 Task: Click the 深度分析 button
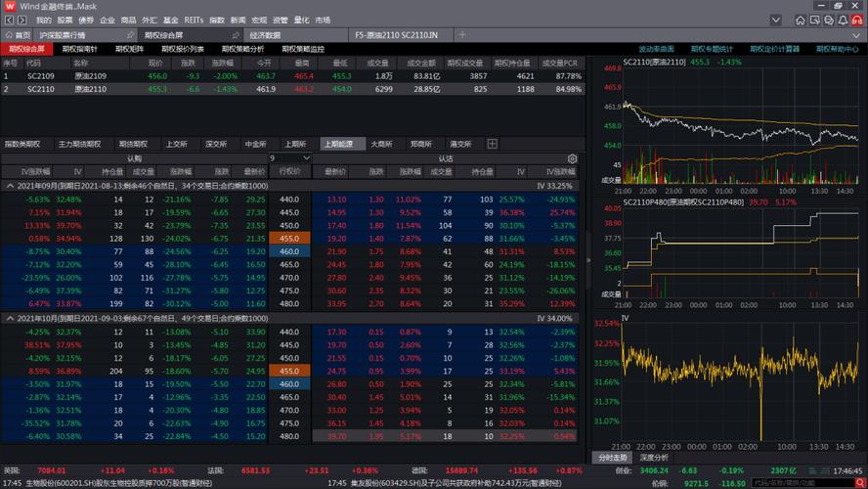[654, 457]
